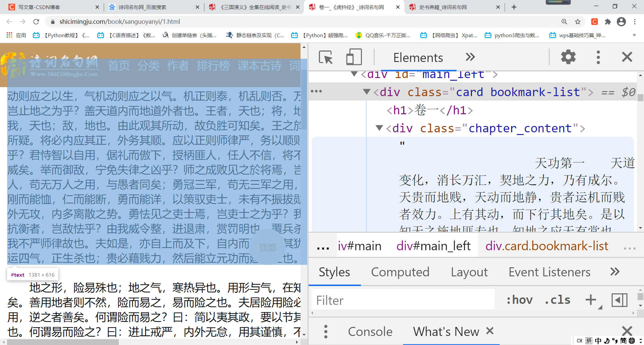Screen dimensions: 644x345
Task: Reload the page with the refresh icon
Action: [36, 21]
